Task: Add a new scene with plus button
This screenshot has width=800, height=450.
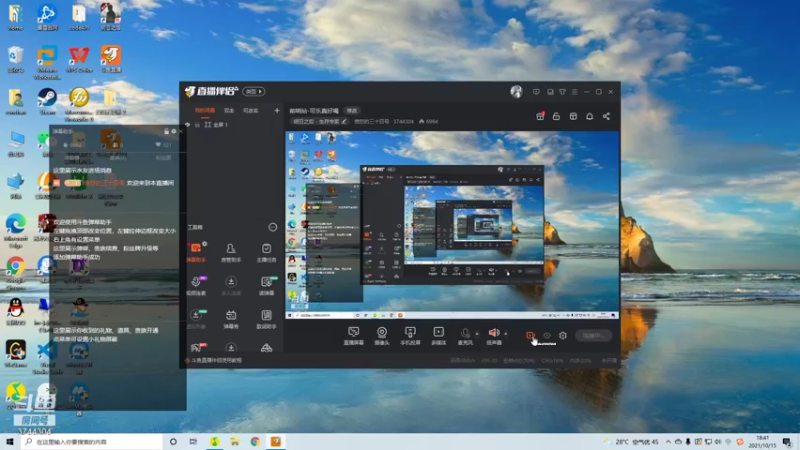Action: tap(277, 110)
